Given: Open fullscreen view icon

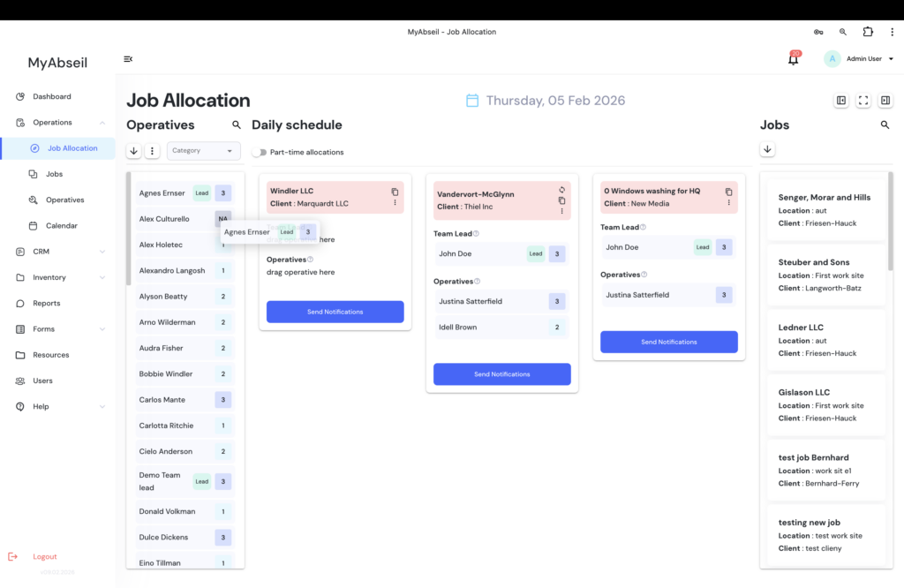Looking at the screenshot, I should [863, 101].
